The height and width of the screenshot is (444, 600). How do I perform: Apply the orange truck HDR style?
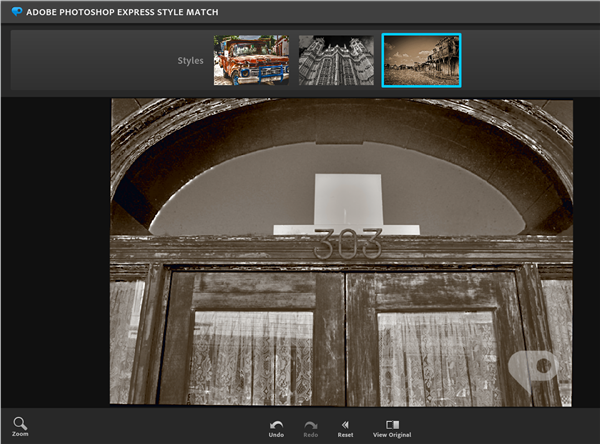click(x=251, y=60)
